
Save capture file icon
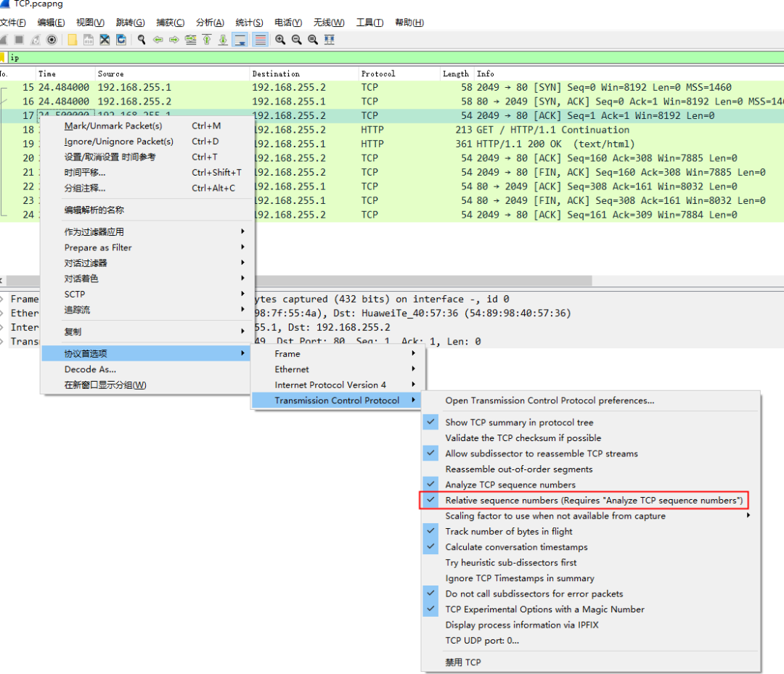click(x=89, y=39)
